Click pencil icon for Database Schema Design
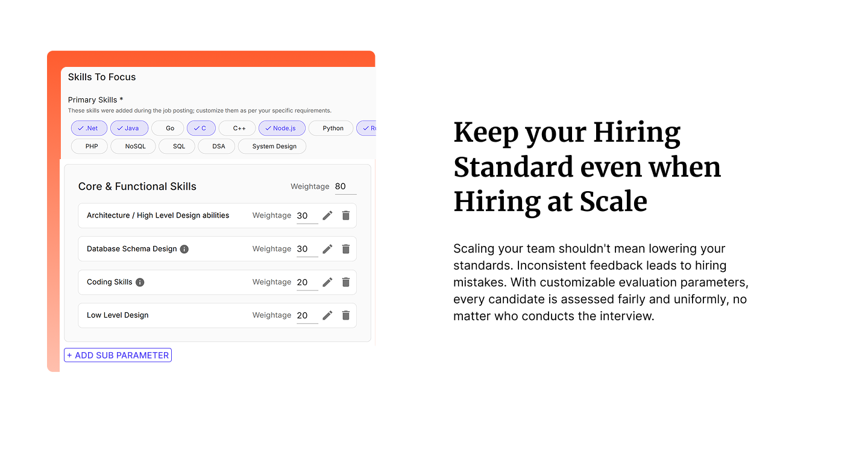This screenshot has width=868, height=460. (x=327, y=248)
